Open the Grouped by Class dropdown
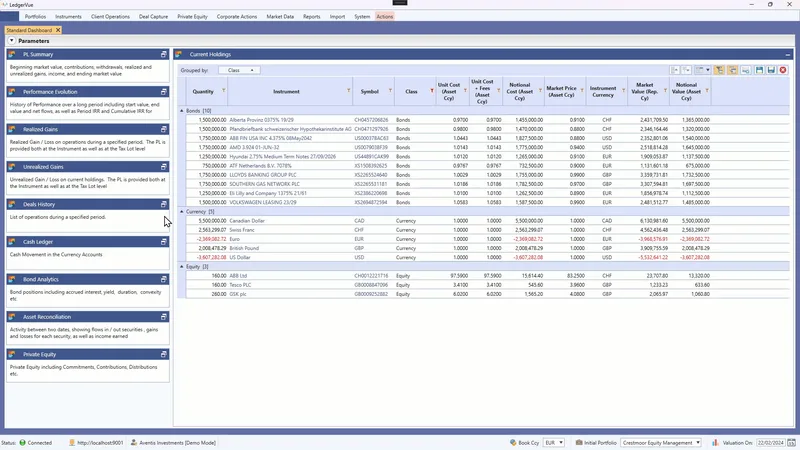Image resolution: width=800 pixels, height=450 pixels. (x=239, y=70)
